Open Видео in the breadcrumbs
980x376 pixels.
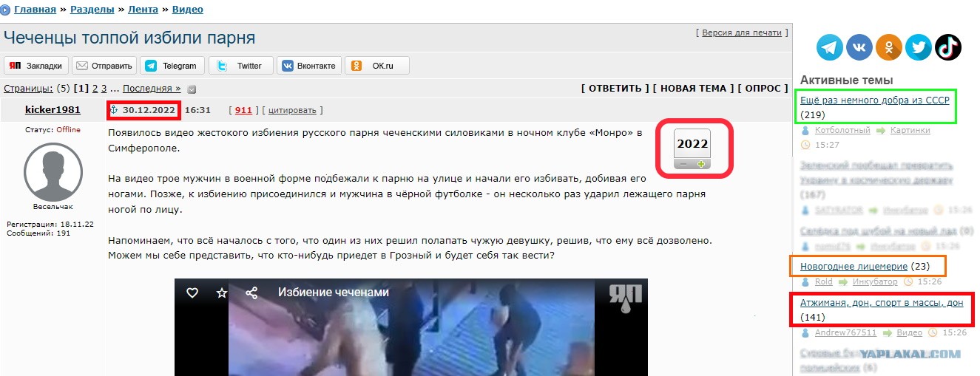pyautogui.click(x=187, y=10)
